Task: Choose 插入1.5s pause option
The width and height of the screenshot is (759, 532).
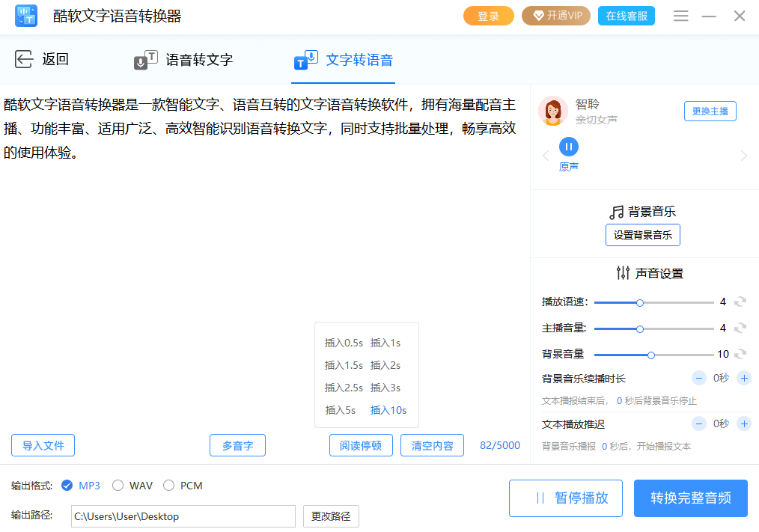Action: pos(344,365)
